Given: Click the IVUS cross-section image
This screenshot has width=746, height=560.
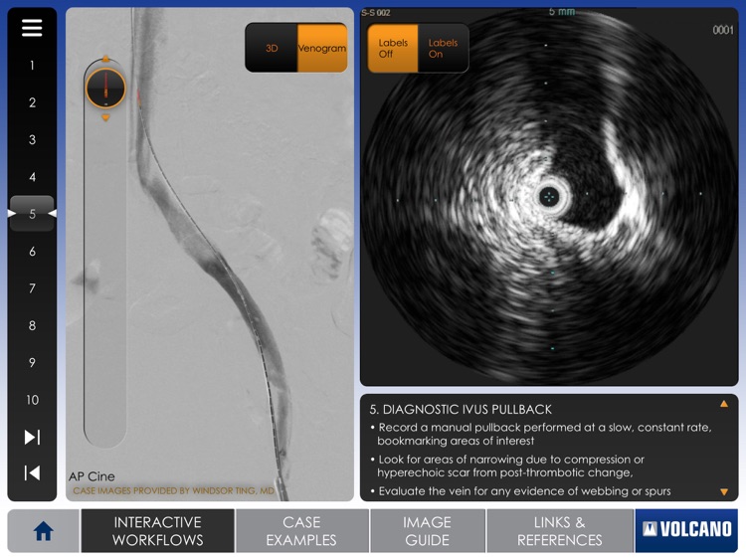Looking at the screenshot, I should [x=549, y=197].
